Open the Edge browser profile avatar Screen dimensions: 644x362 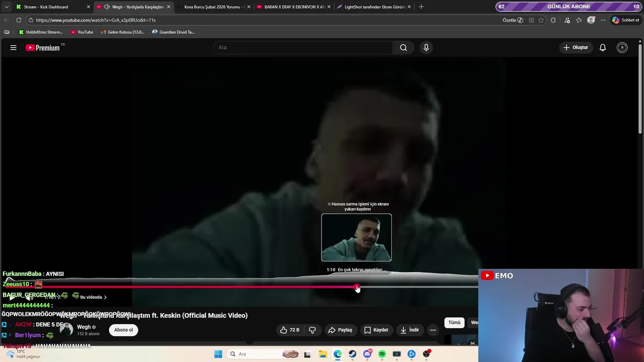(x=591, y=20)
